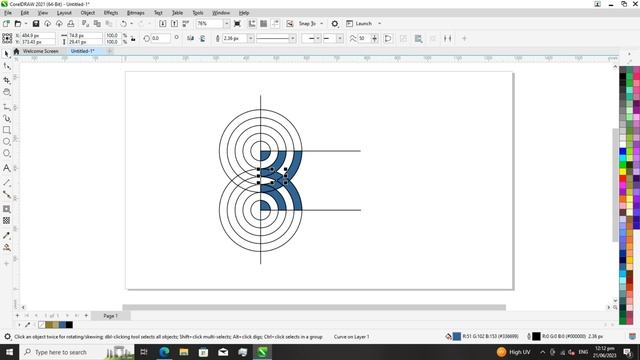Switch to the Welcome Screen tab
Image resolution: width=640 pixels, height=360 pixels.
[x=40, y=51]
